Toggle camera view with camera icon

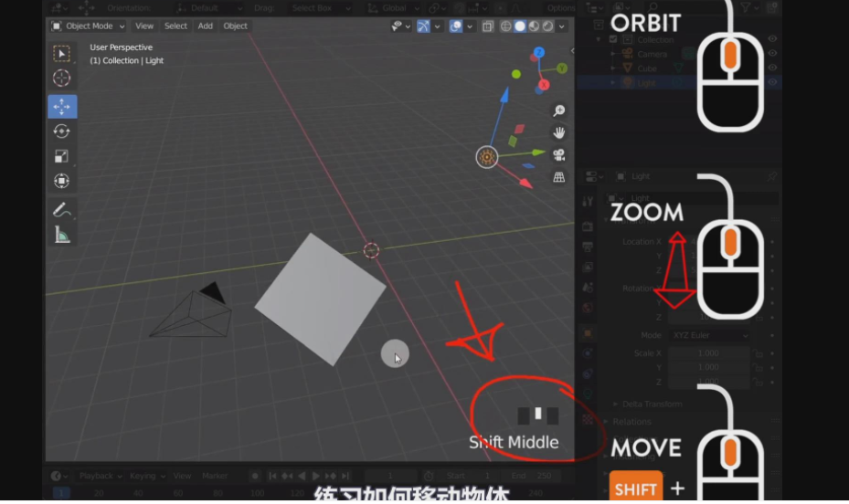tap(558, 154)
